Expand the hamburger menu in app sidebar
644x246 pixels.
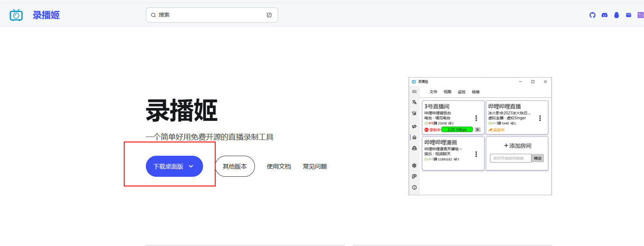click(414, 92)
